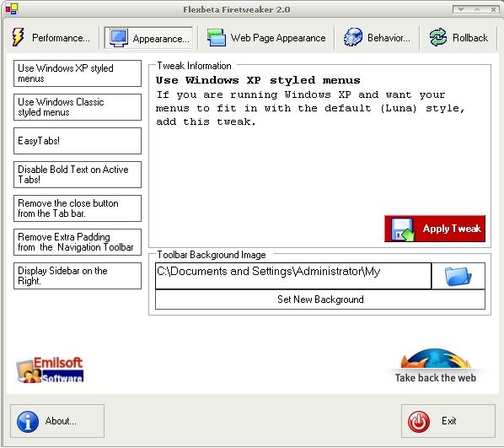Minimize the window from title bar
This screenshot has width=504, height=448.
pyautogui.click(x=461, y=9)
